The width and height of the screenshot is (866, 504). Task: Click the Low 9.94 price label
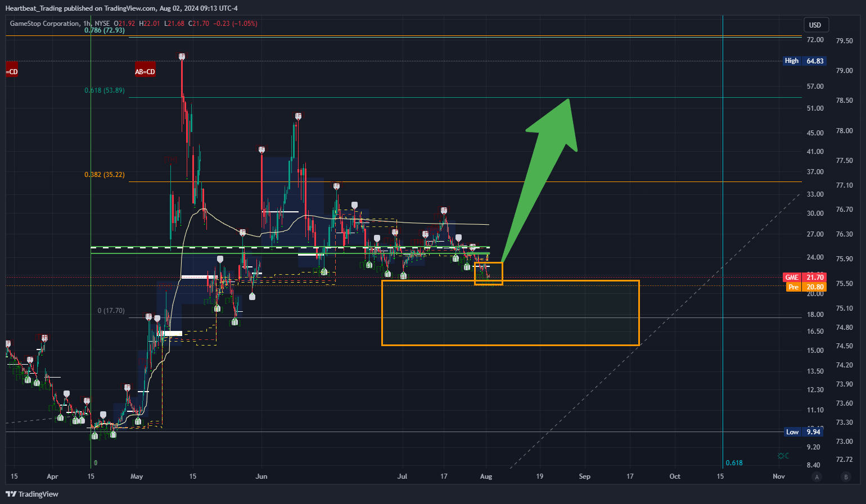coord(804,432)
